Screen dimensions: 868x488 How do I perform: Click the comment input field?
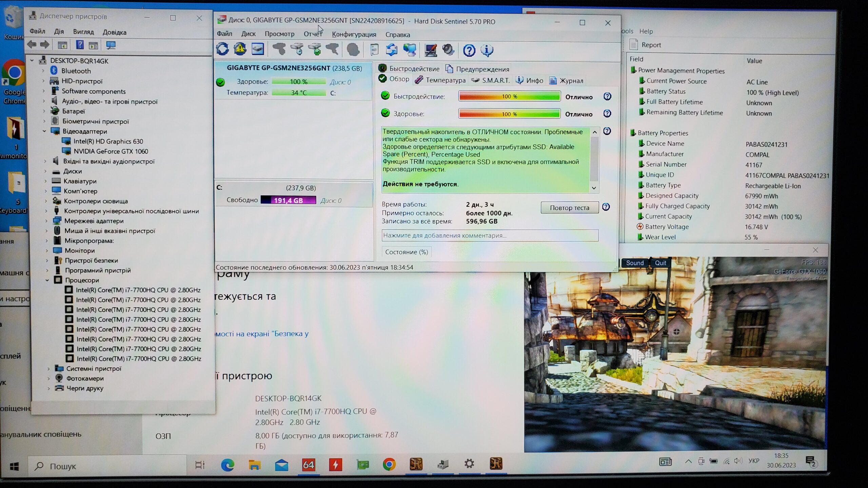pyautogui.click(x=490, y=236)
